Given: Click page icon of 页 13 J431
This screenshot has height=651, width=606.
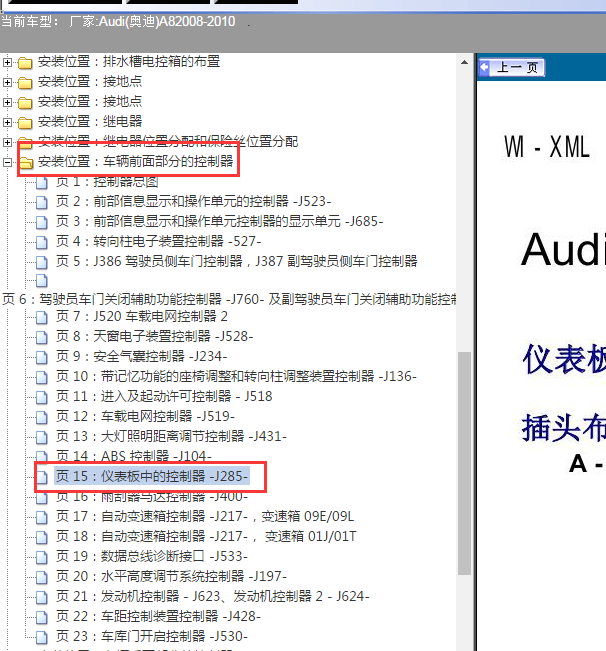Looking at the screenshot, I should [x=42, y=437].
